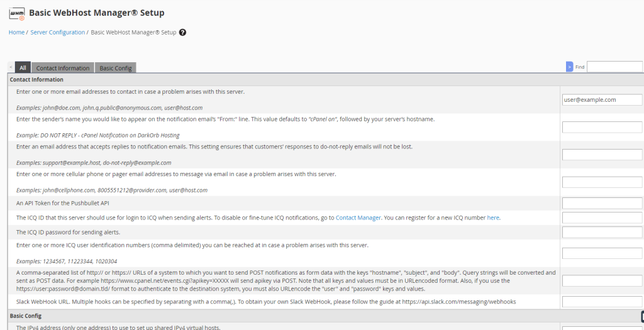Go to the Home breadcrumb link
This screenshot has height=330, width=644.
(x=16, y=33)
